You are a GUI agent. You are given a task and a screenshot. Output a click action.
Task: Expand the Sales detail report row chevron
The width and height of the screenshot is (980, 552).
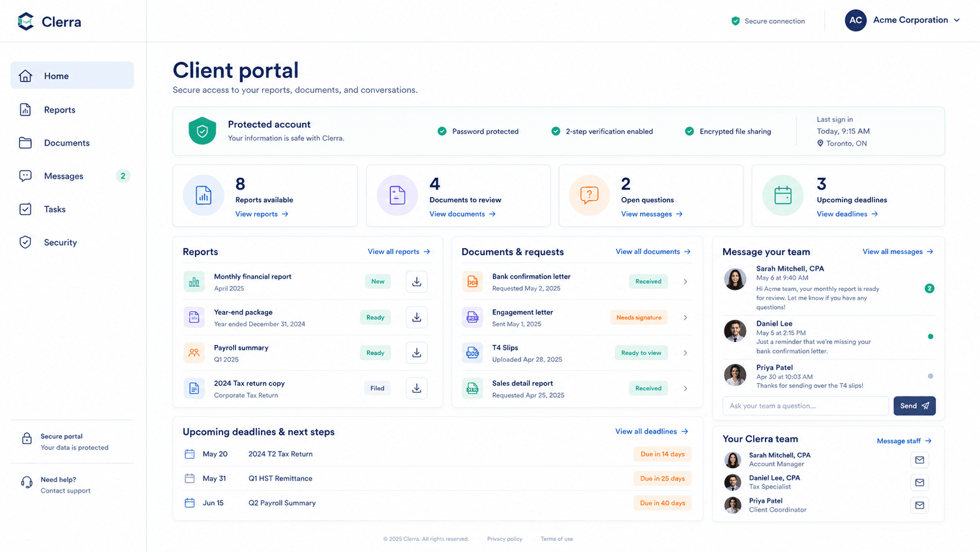685,388
